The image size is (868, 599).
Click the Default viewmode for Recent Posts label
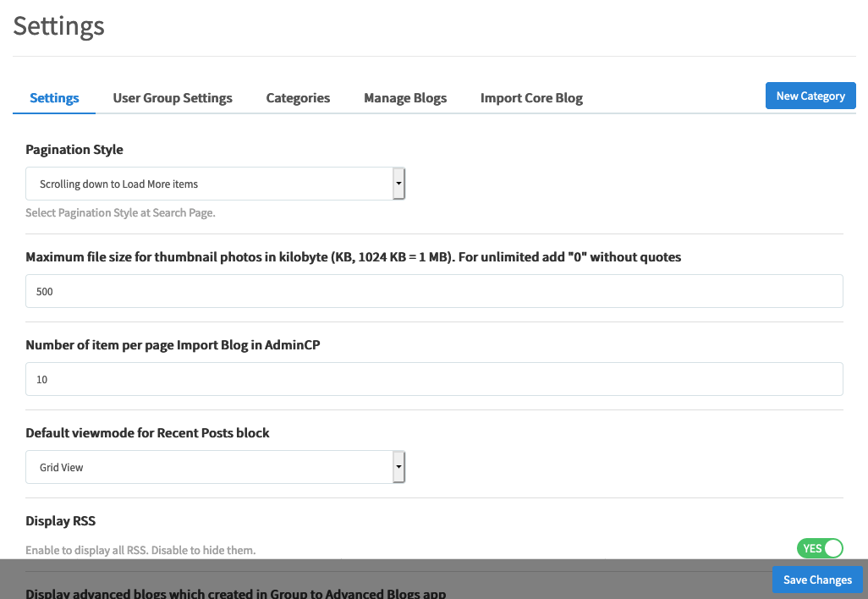point(147,433)
